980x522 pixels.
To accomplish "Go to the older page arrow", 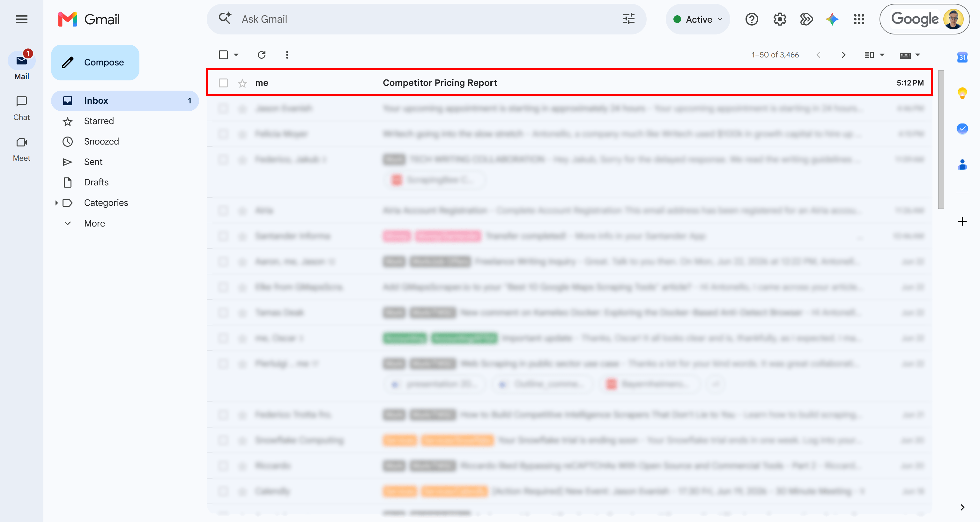I will coord(843,55).
